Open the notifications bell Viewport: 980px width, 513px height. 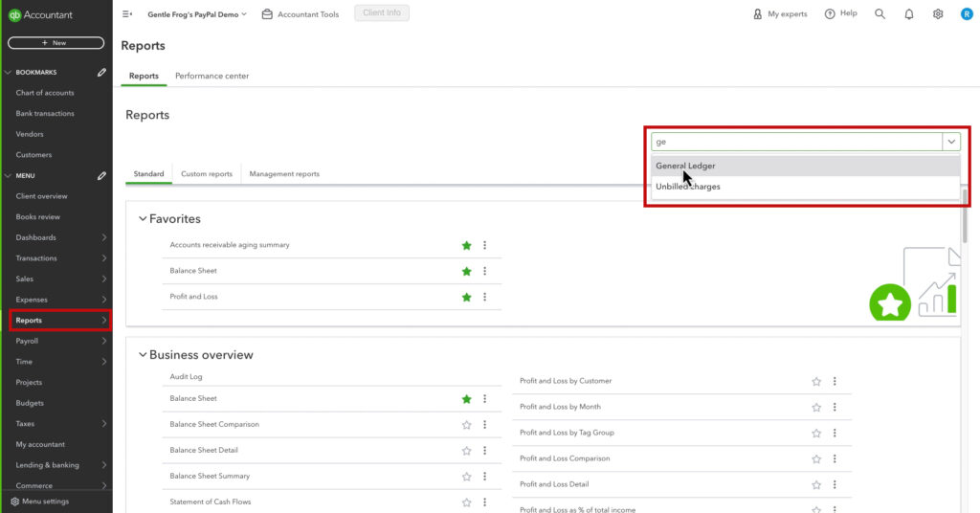[909, 13]
